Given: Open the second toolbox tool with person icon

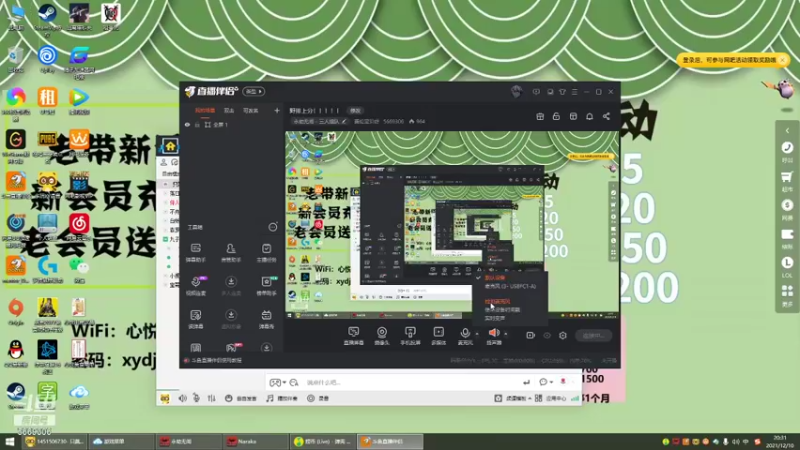Looking at the screenshot, I should point(231,253).
